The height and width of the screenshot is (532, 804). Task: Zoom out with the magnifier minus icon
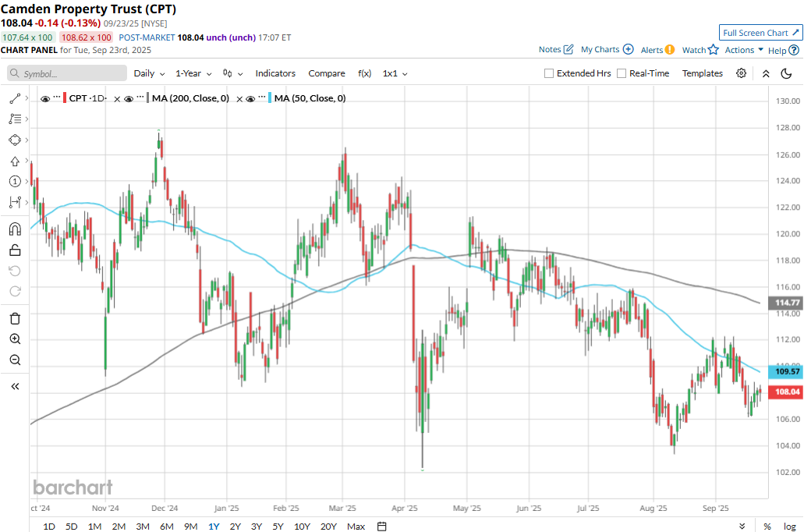click(x=15, y=360)
